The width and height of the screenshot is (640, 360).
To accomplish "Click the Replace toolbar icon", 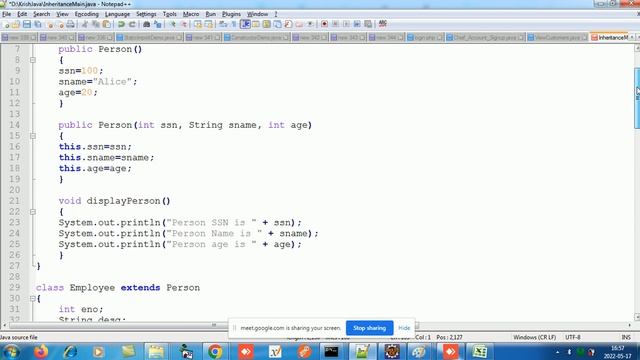I will pos(158,24).
